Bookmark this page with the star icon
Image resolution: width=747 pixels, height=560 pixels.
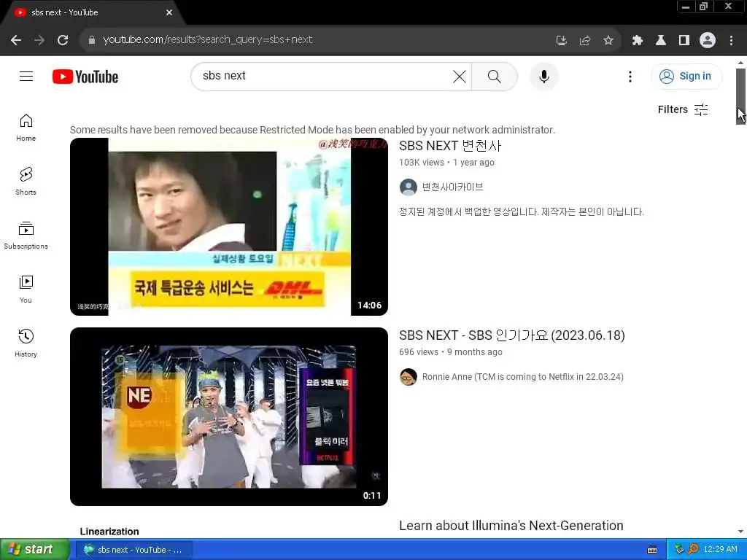608,40
